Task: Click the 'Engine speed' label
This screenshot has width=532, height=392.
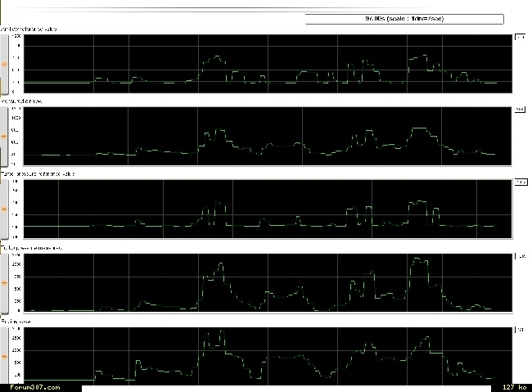Action: pyautogui.click(x=16, y=321)
